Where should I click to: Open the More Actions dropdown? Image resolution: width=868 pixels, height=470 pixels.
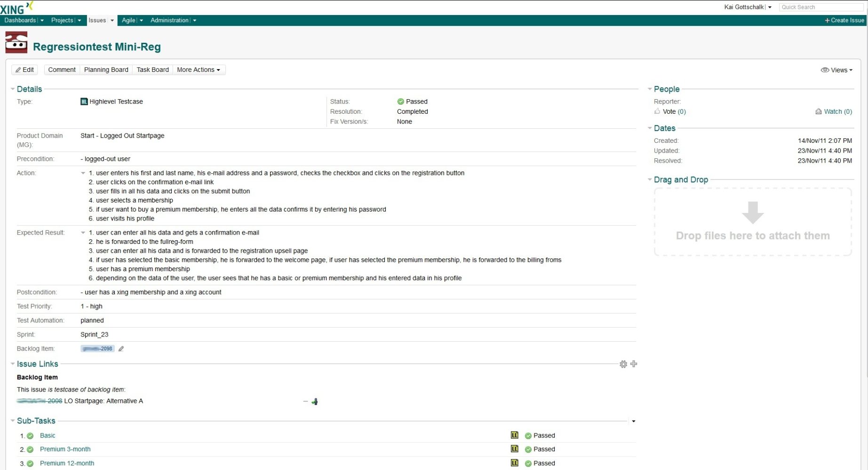tap(199, 70)
